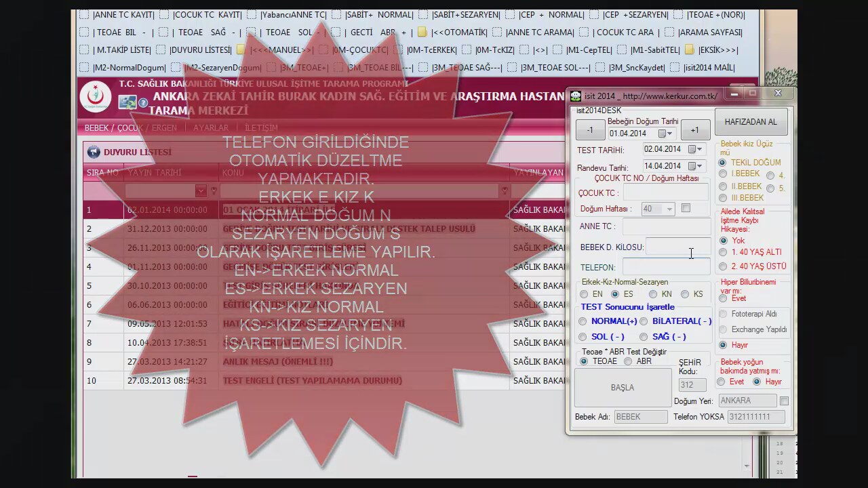Viewport: 868px width, 488px height.
Task: Open the |M1-SabitTEL| bookmark
Action: (648, 50)
